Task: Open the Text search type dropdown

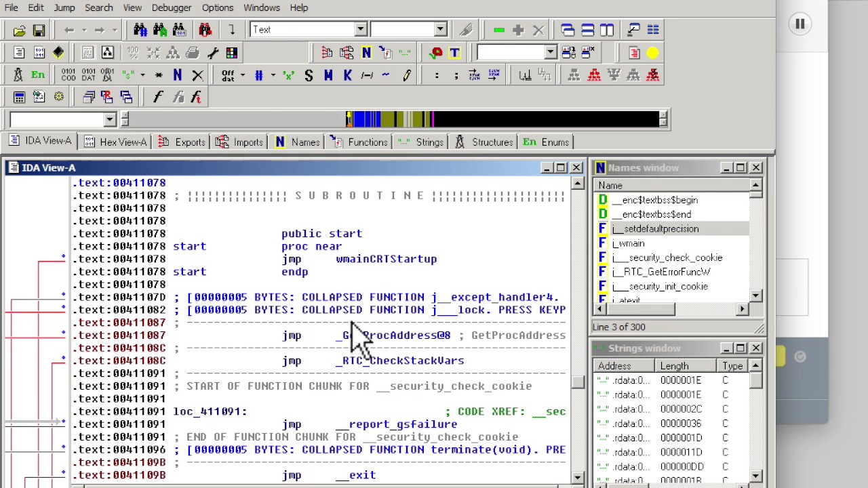Action: coord(361,30)
